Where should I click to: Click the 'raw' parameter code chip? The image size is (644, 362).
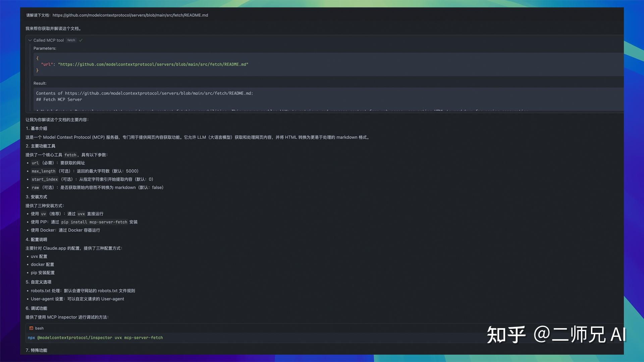35,187
